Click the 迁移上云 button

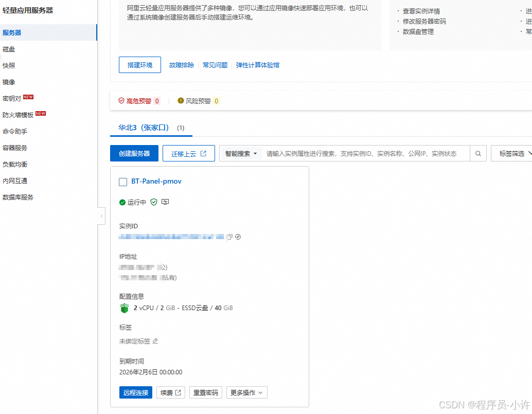[189, 153]
